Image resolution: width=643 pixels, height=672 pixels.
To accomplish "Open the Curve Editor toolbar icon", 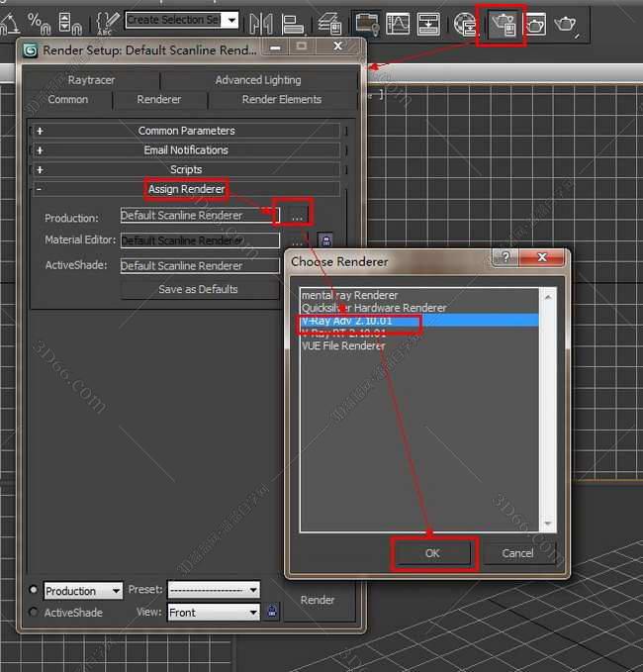I will coord(397,24).
